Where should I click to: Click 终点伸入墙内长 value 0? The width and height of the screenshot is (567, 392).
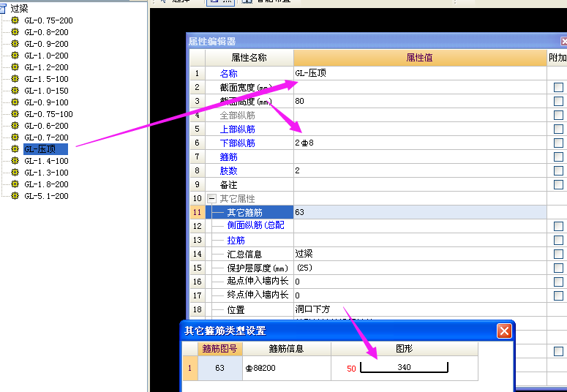pyautogui.click(x=420, y=295)
